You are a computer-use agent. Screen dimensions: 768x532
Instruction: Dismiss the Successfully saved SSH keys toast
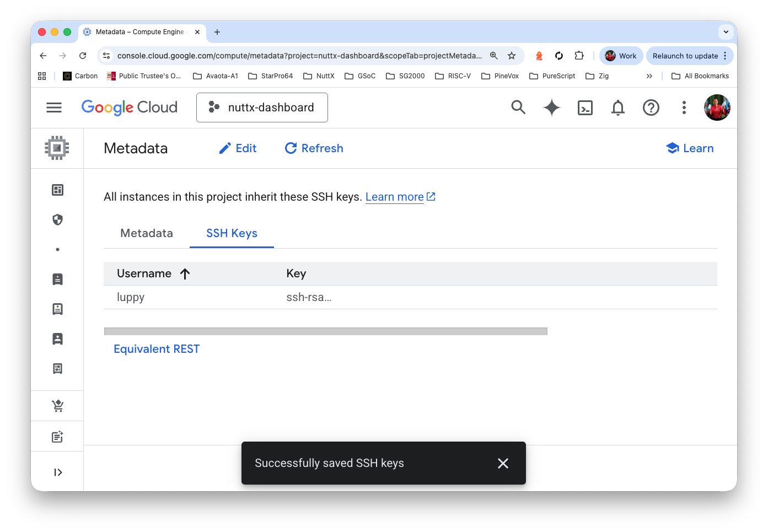(x=502, y=463)
